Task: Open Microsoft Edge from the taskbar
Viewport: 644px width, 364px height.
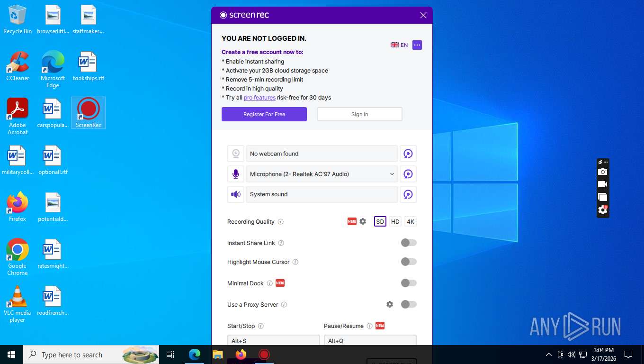Action: pyautogui.click(x=195, y=355)
